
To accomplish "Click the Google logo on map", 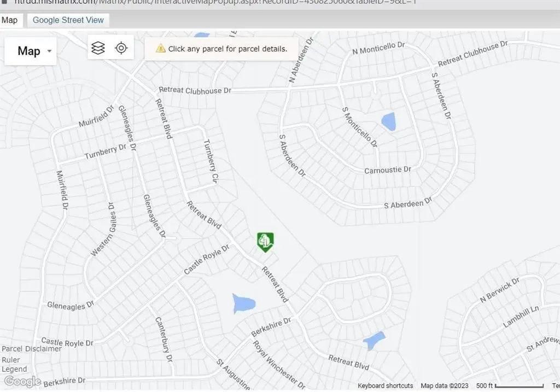I will (22, 381).
